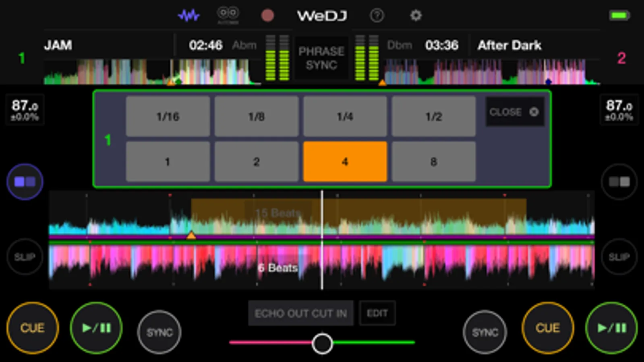This screenshot has width=644, height=362.
Task: Tap deck 2 time 03:36
Action: [442, 45]
